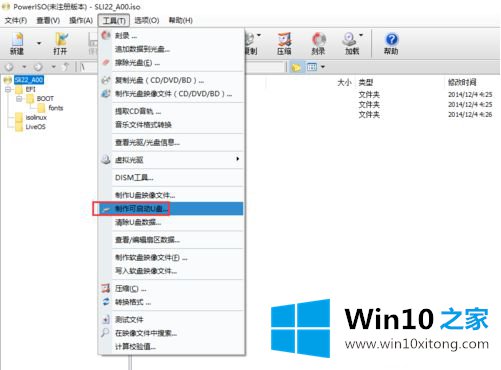Open the 查看(V) menu
This screenshot has width=501, height=370.
(x=48, y=21)
